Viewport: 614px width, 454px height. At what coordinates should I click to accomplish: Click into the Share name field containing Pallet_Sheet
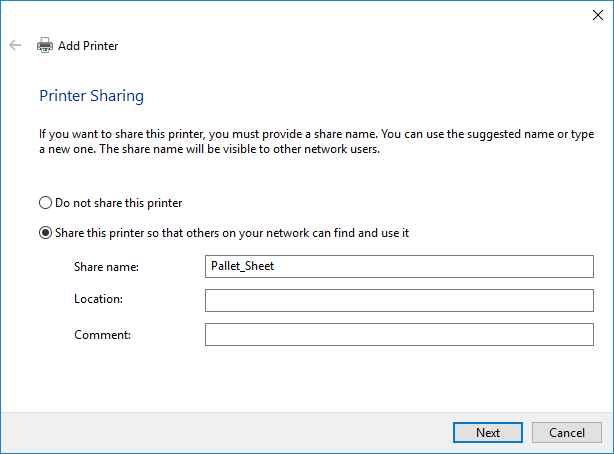(x=399, y=267)
